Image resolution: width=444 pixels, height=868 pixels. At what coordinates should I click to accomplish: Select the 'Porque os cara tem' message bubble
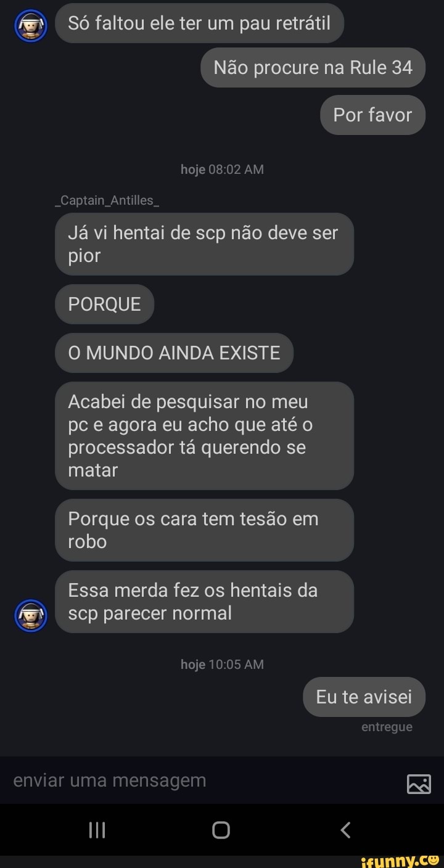(x=204, y=530)
